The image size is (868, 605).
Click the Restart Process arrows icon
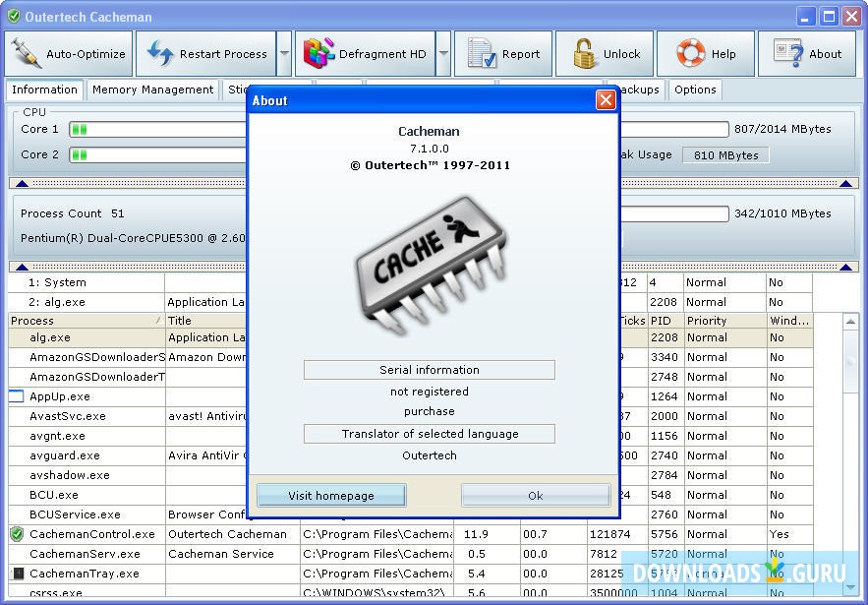[160, 54]
